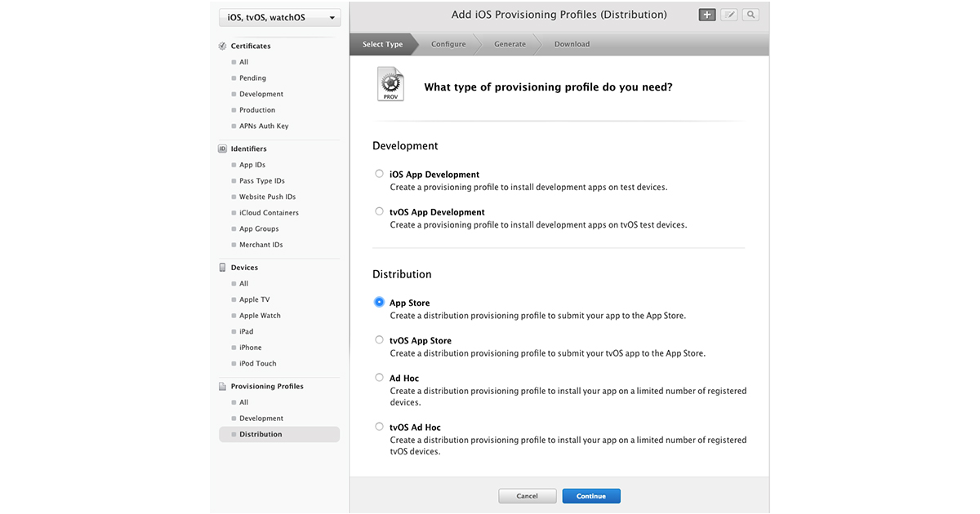
Task: Select the tvOS Ad Hoc radio button
Action: click(x=379, y=427)
